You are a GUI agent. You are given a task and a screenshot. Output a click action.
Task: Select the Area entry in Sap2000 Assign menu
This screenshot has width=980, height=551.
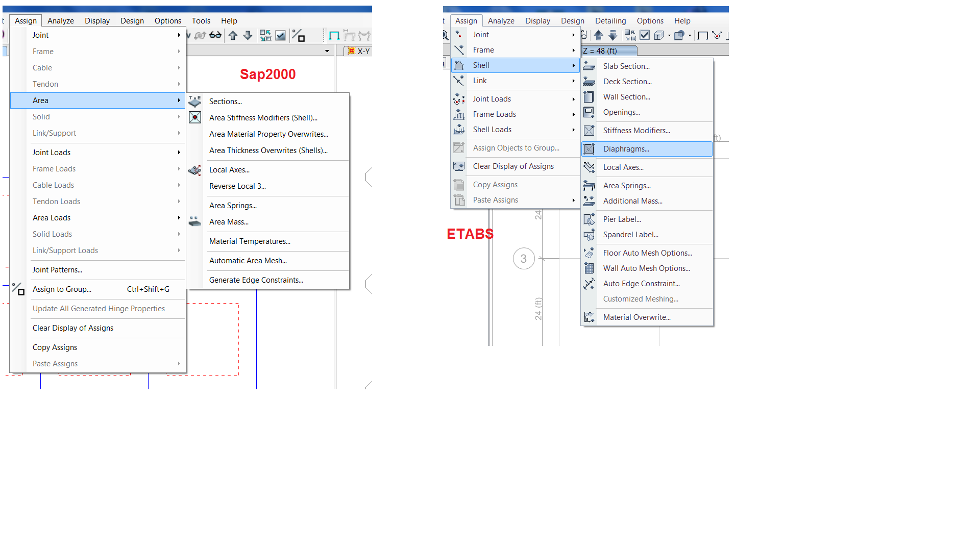tap(97, 101)
